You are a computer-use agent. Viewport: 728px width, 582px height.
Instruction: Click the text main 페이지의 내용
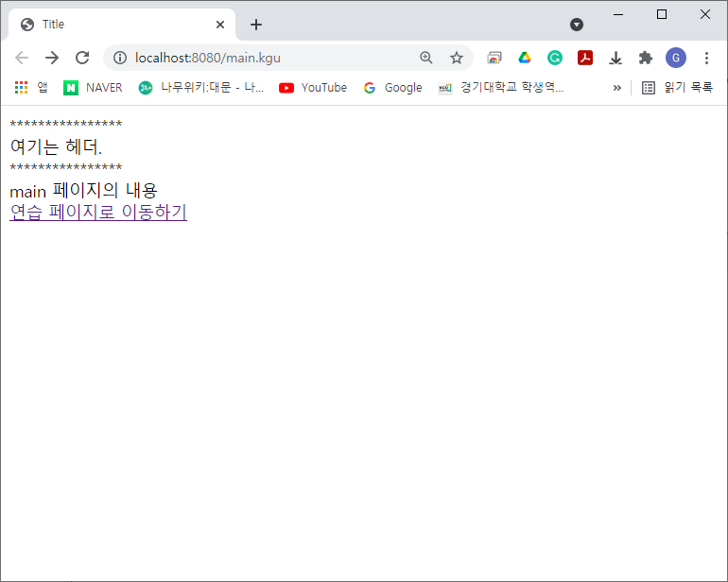pyautogui.click(x=83, y=190)
